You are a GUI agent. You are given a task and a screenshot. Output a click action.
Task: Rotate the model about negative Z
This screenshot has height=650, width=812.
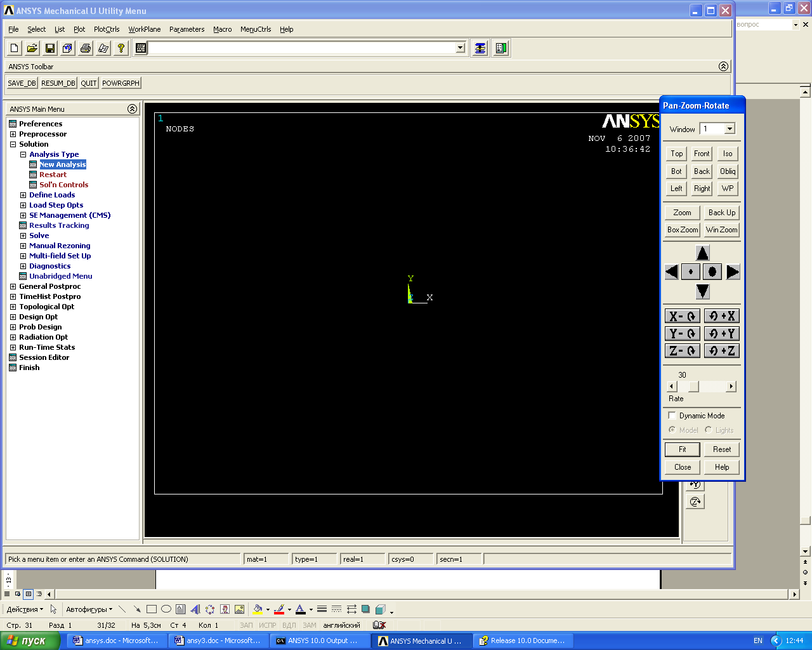683,350
